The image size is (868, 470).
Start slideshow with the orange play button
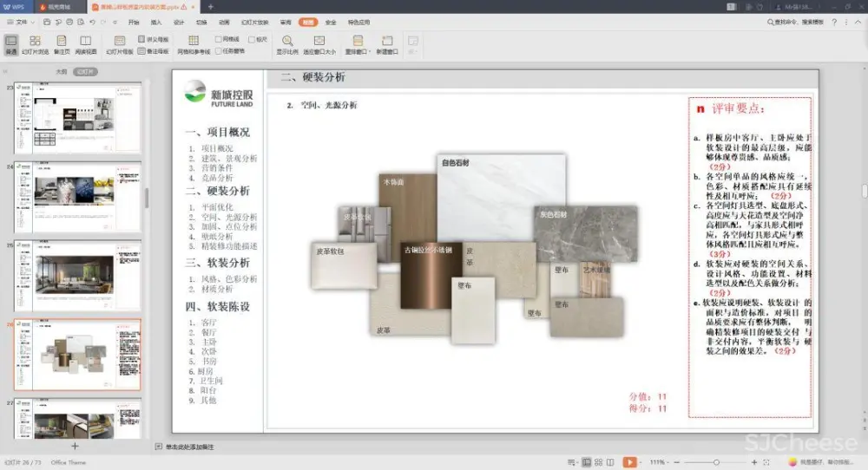[629, 462]
